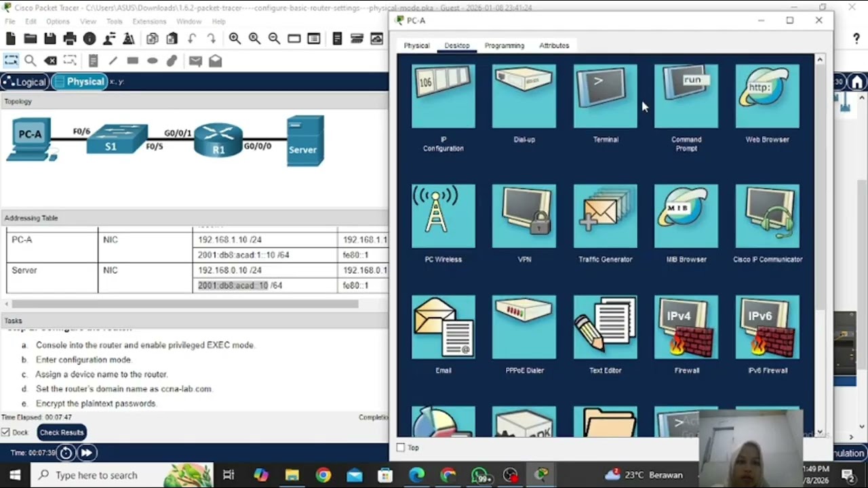Open the Attributes tab in PC-A

(x=554, y=45)
